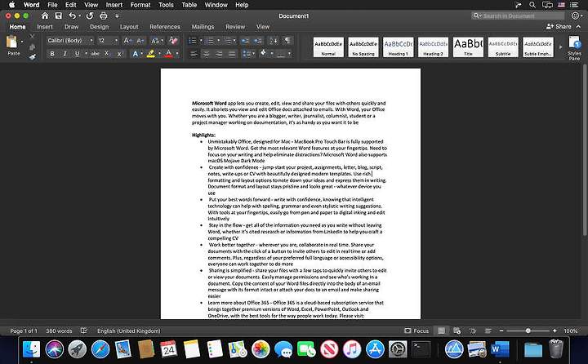Open the line spacing dropdown

point(248,54)
